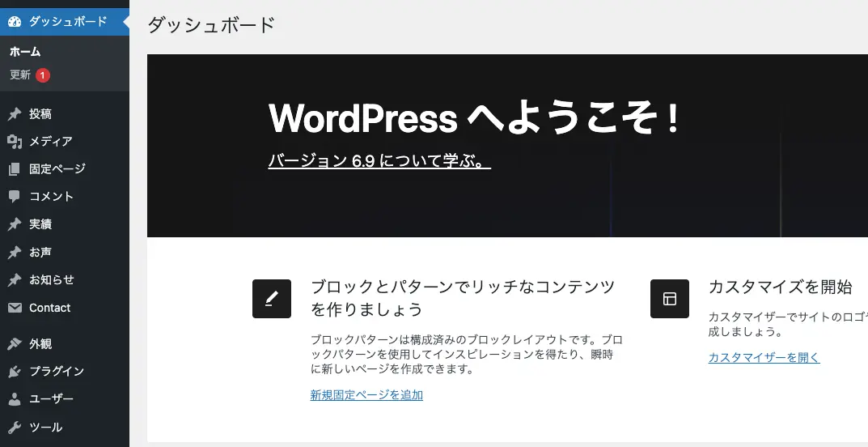Click the brush icon beside 外観
The image size is (868, 447).
15,344
